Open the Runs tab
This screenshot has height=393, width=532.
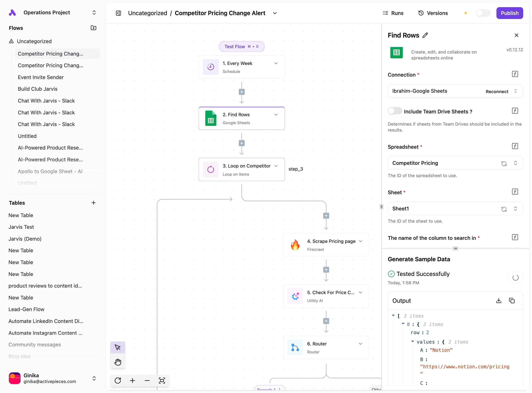point(393,13)
